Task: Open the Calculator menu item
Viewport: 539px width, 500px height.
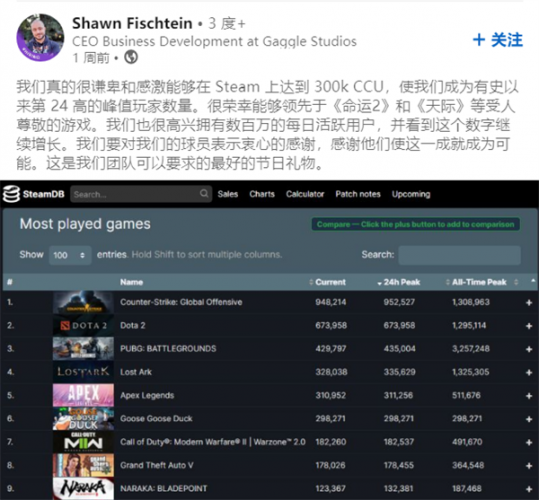Action: tap(305, 194)
